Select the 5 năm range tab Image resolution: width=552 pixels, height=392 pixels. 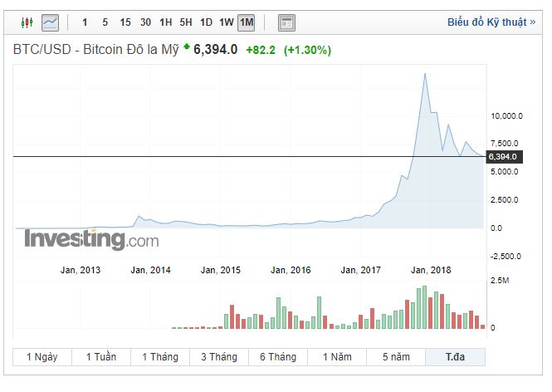(396, 357)
